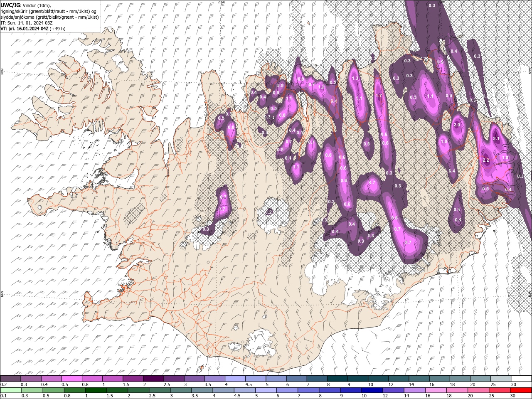Click the 1.7 precipitation value on the map
This screenshot has height=399, width=532.
pyautogui.click(x=378, y=96)
